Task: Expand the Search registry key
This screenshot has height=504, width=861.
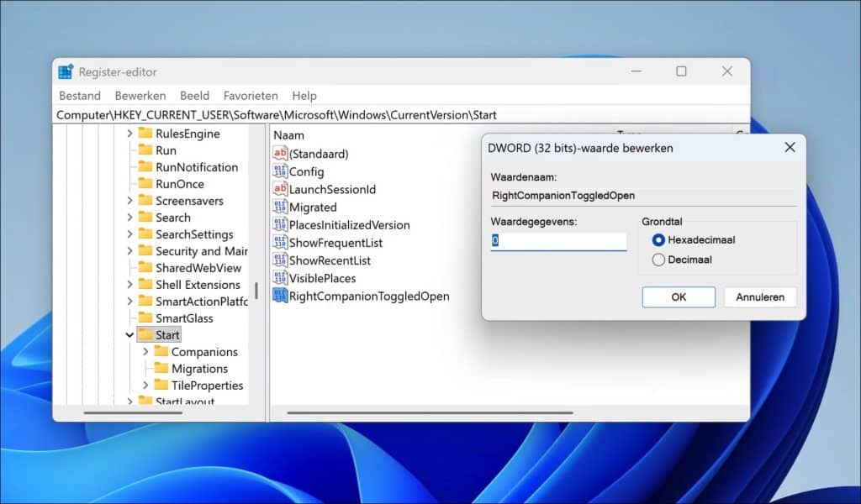Action: (129, 218)
